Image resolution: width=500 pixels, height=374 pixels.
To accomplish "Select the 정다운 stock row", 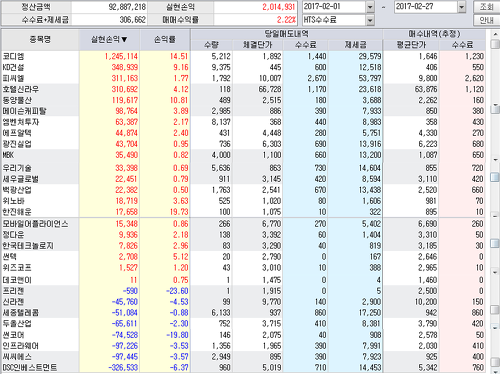I will pos(243,235).
